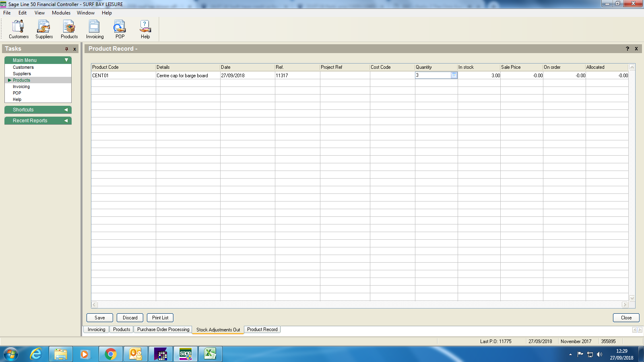Expand the Recent Reports section
The width and height of the screenshot is (644, 362).
pos(66,121)
